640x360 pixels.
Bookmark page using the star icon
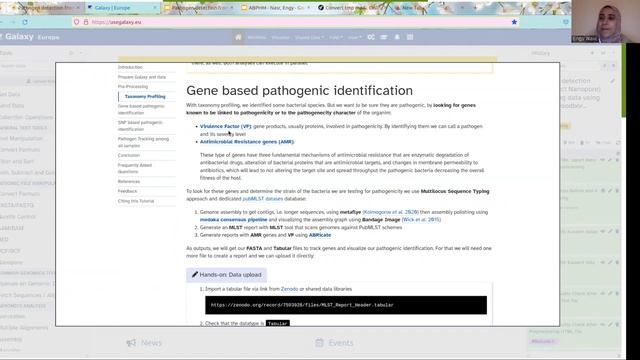coord(514,22)
